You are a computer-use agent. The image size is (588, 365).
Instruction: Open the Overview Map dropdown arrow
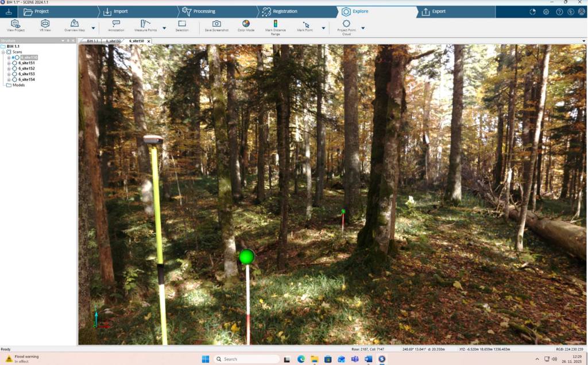[93, 28]
